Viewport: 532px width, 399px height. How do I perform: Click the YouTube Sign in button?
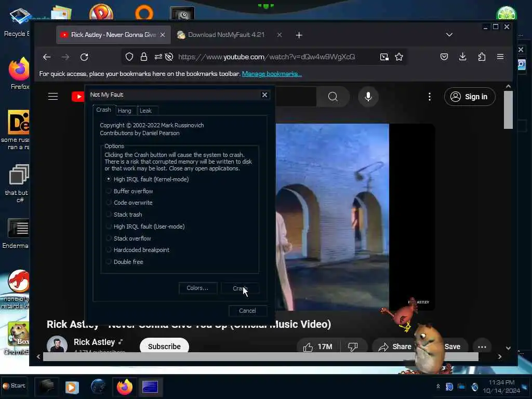(x=470, y=97)
